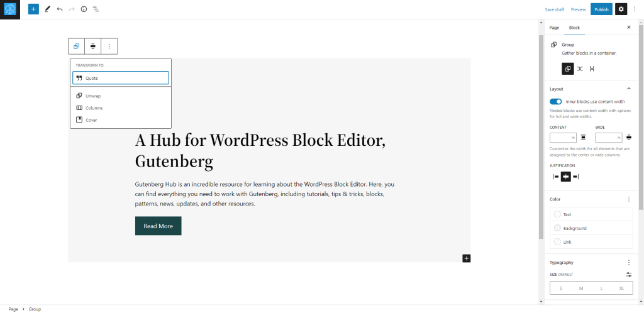Click the Publish button
The height and width of the screenshot is (313, 644).
(601, 9)
